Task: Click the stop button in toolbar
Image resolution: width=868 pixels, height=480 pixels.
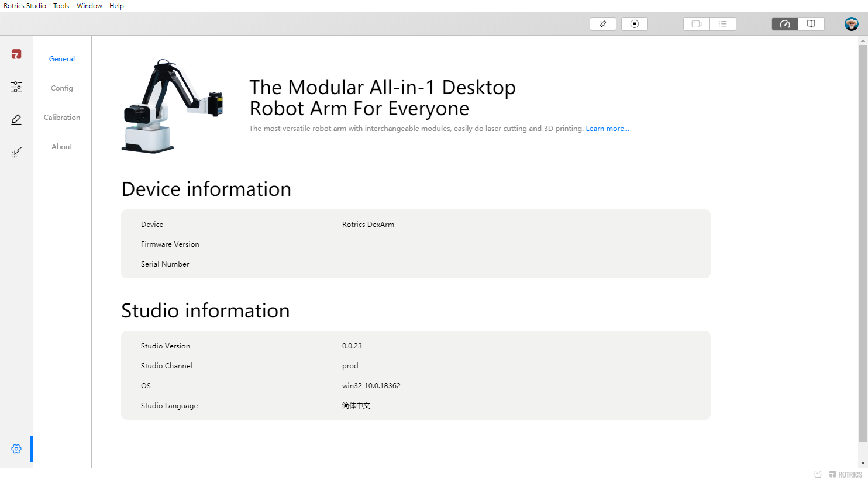Action: (635, 24)
